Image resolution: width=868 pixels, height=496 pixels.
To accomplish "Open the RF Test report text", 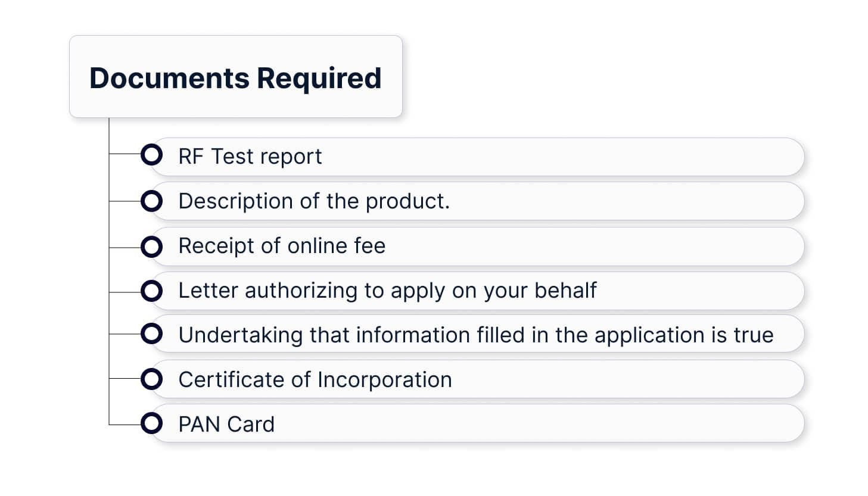I will [x=250, y=157].
